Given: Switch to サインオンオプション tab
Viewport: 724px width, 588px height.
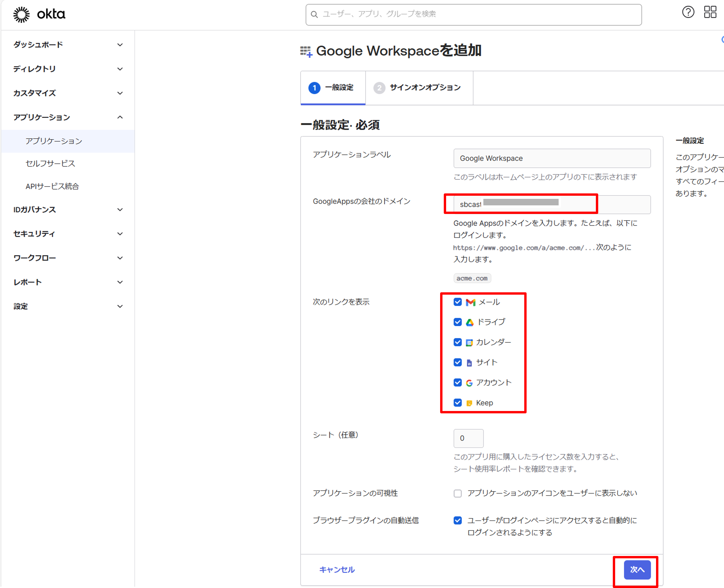Looking at the screenshot, I should coord(419,88).
